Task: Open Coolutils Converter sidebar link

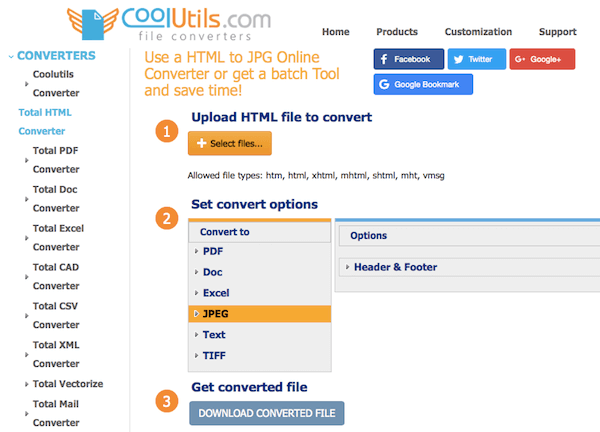Action: coord(56,83)
